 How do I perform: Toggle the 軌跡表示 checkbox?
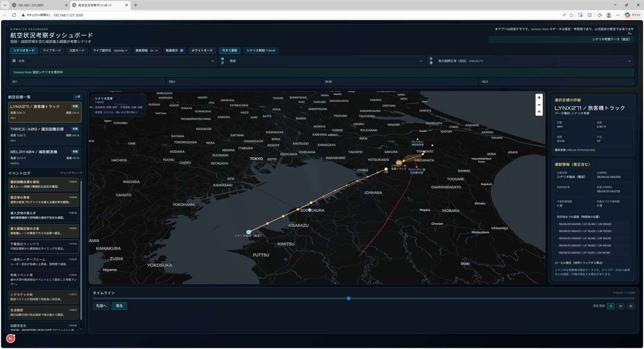(x=182, y=51)
